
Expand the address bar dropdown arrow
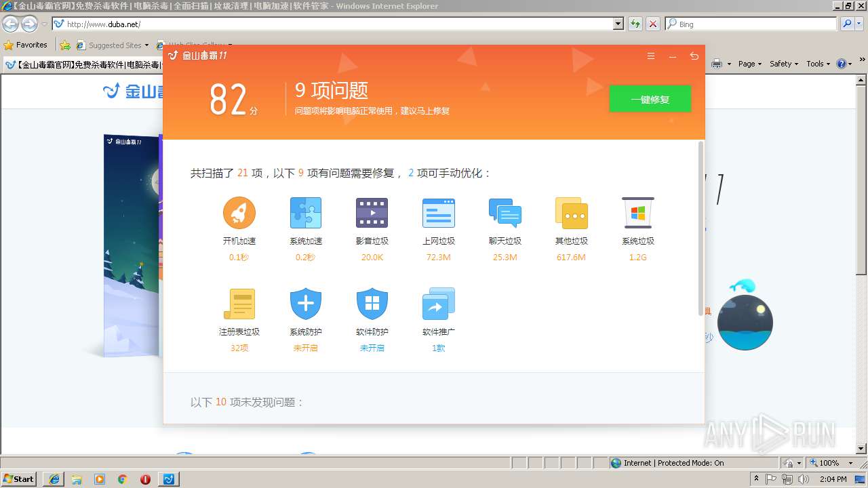click(x=618, y=24)
